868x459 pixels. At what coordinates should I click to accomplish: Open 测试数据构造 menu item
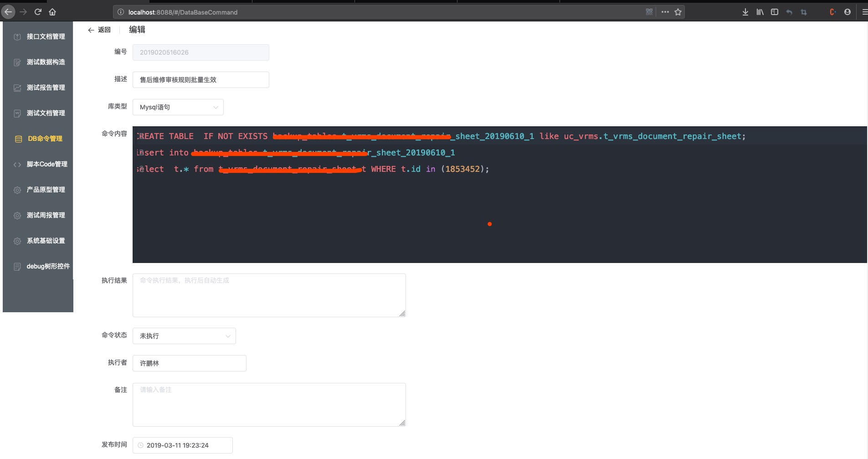38,62
